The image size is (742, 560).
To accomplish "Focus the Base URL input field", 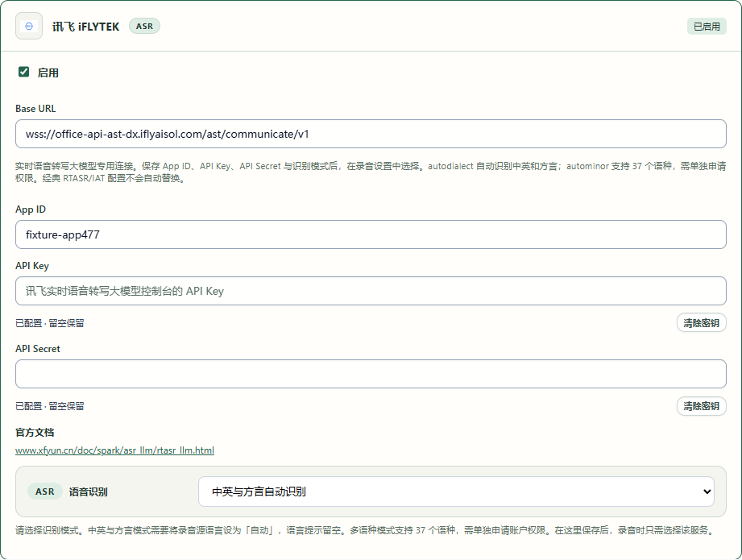I will click(371, 134).
